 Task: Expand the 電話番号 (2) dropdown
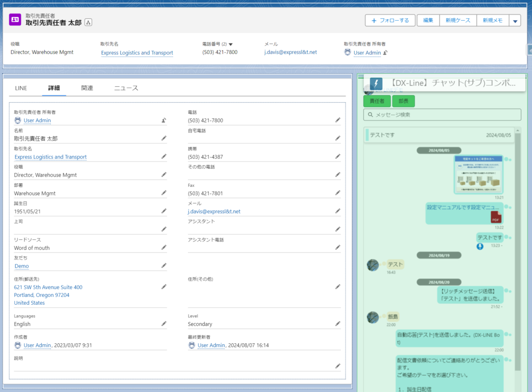231,45
